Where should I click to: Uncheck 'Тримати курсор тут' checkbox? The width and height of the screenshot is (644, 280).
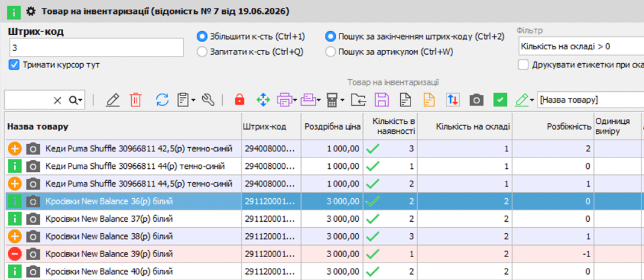(x=14, y=65)
